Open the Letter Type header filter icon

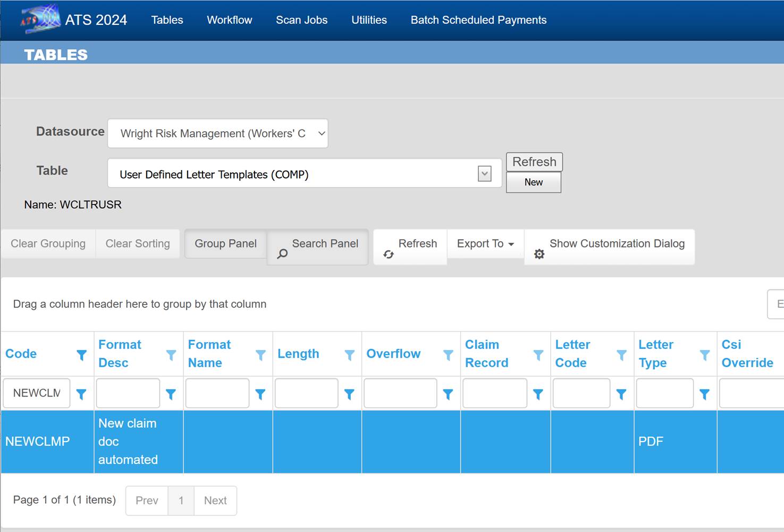(704, 354)
